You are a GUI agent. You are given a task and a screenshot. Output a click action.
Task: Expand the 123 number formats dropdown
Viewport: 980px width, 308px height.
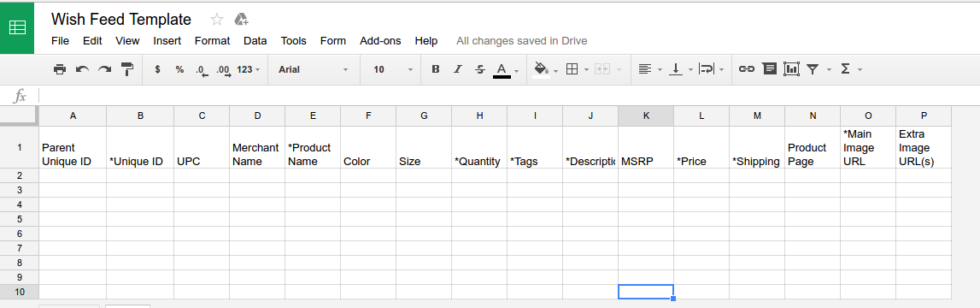[x=249, y=69]
